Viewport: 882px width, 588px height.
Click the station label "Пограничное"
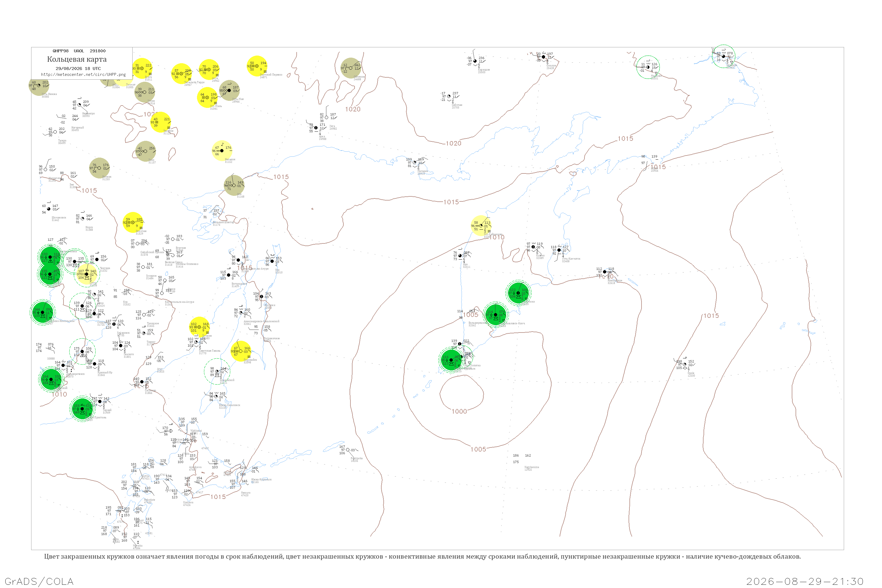click(271, 338)
